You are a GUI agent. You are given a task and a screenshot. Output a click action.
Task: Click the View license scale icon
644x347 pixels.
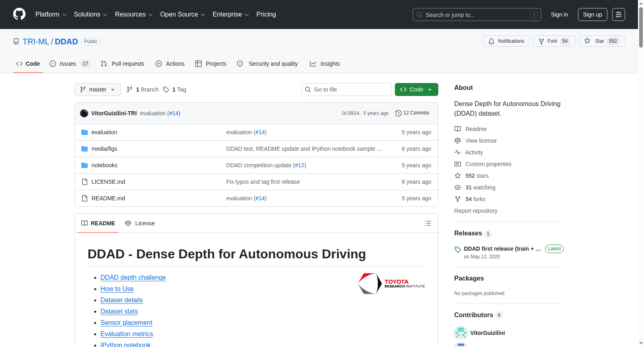(458, 141)
